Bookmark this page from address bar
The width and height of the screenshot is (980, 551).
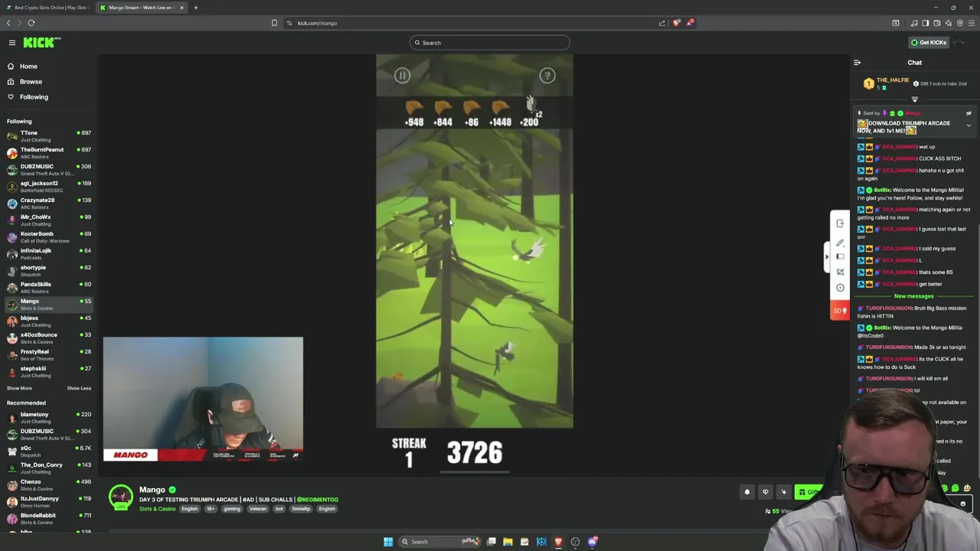point(274,23)
